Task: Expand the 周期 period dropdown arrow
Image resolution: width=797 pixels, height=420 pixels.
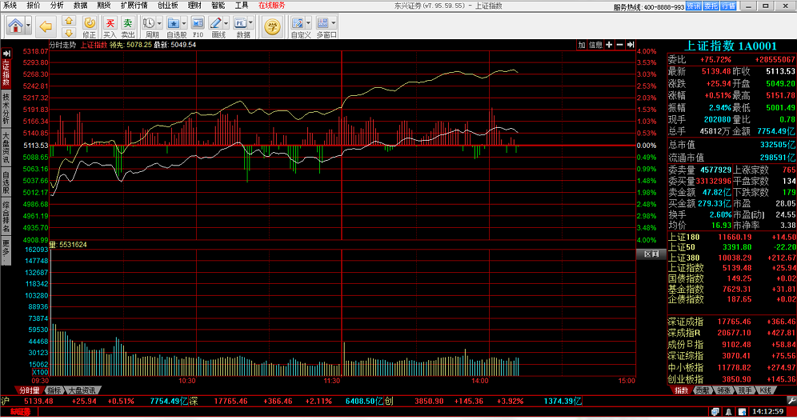Action: [160, 23]
